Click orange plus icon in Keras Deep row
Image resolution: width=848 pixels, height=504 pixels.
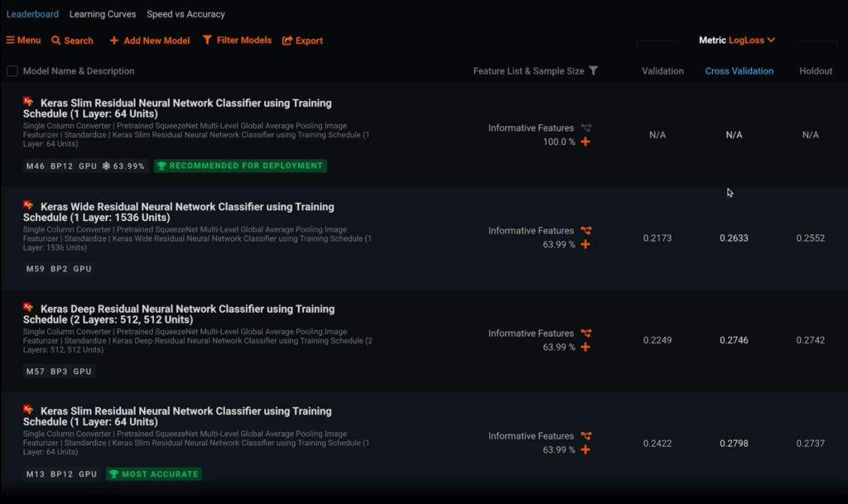585,348
